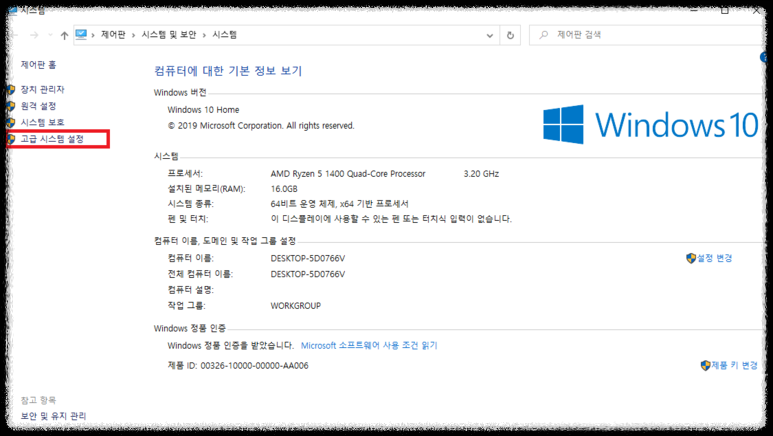Expand chevron after 시스템 및 보안

tap(204, 35)
